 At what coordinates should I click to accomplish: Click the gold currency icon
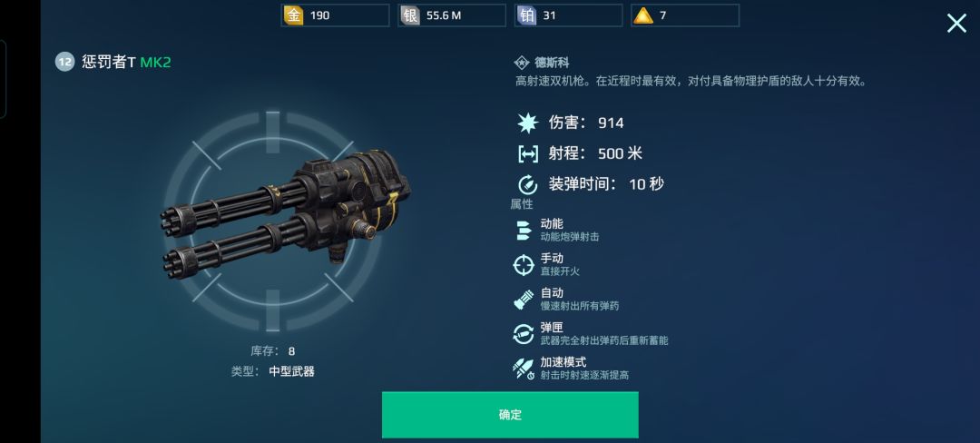click(293, 15)
